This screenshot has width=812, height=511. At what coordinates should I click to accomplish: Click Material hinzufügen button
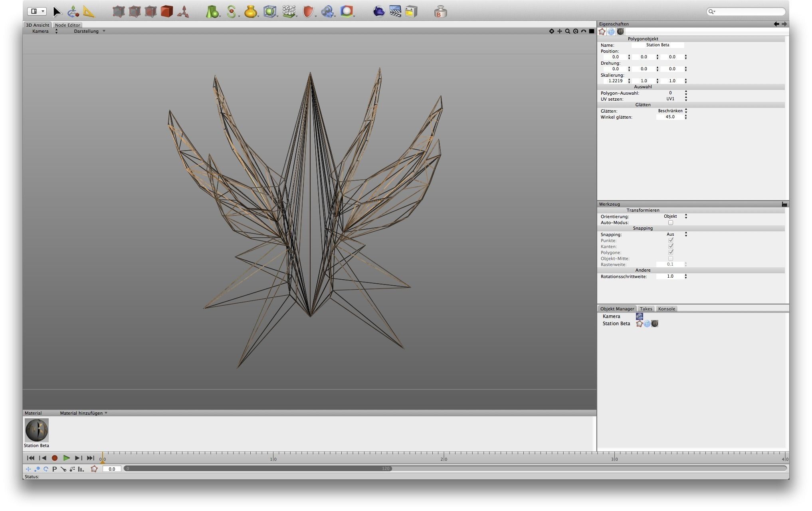coord(83,413)
